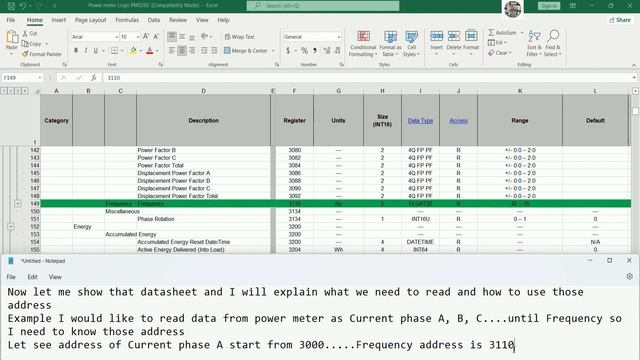Toggle bold formatting
Image resolution: width=640 pixels, height=360 pixels.
pyautogui.click(x=76, y=51)
